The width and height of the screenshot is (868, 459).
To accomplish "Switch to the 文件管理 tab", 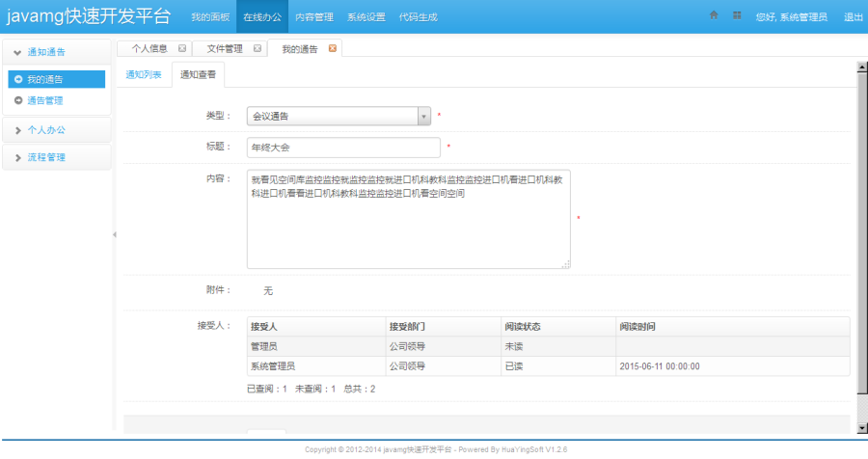I will [225, 49].
